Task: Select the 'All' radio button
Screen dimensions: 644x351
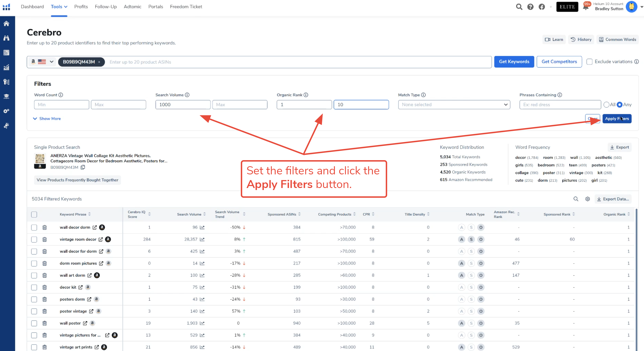Action: [606, 105]
